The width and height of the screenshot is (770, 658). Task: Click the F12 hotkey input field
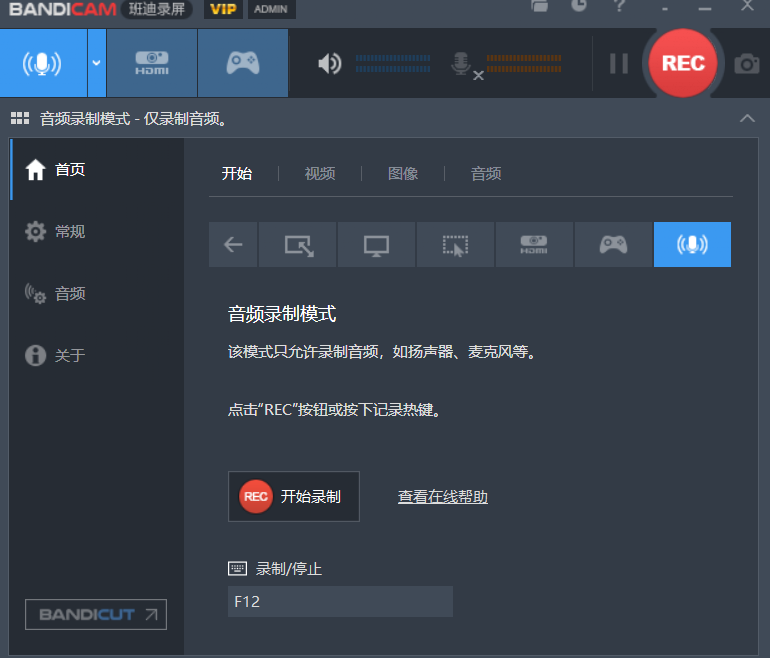point(340,602)
